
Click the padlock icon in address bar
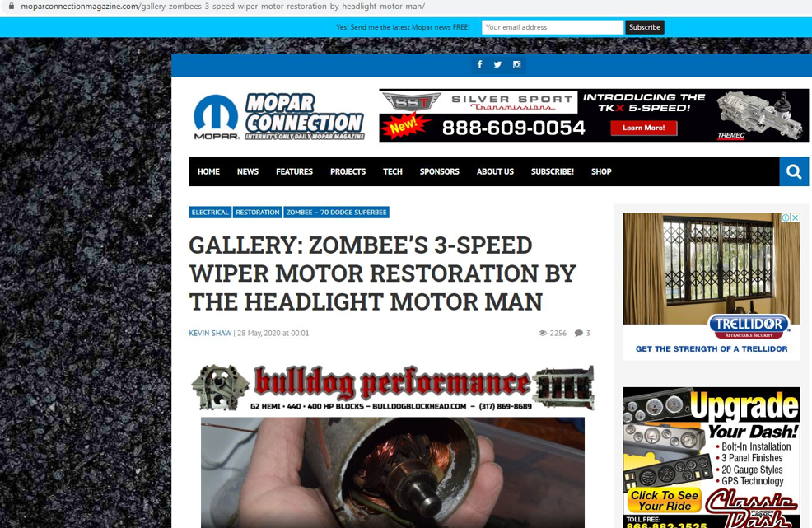(x=12, y=7)
